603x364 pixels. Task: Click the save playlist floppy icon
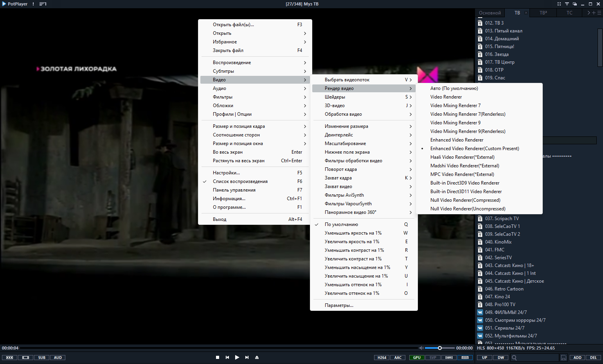pos(563,357)
